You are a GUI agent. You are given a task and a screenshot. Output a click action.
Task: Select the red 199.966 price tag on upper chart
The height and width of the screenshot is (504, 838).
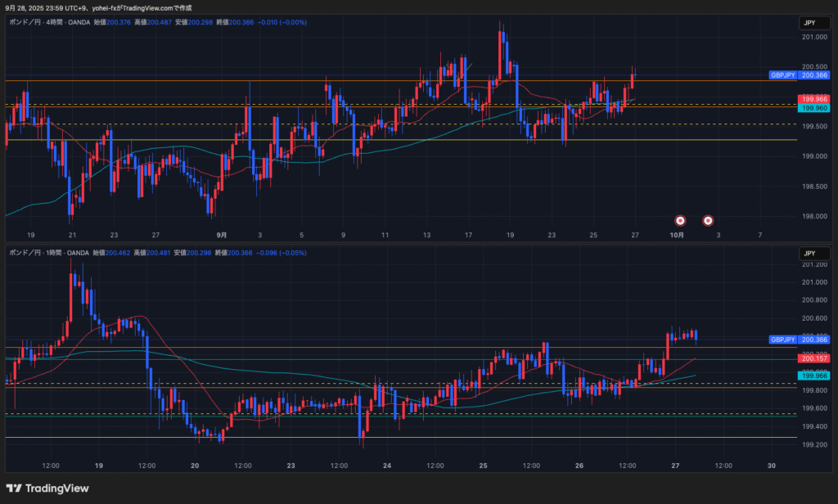pyautogui.click(x=813, y=99)
